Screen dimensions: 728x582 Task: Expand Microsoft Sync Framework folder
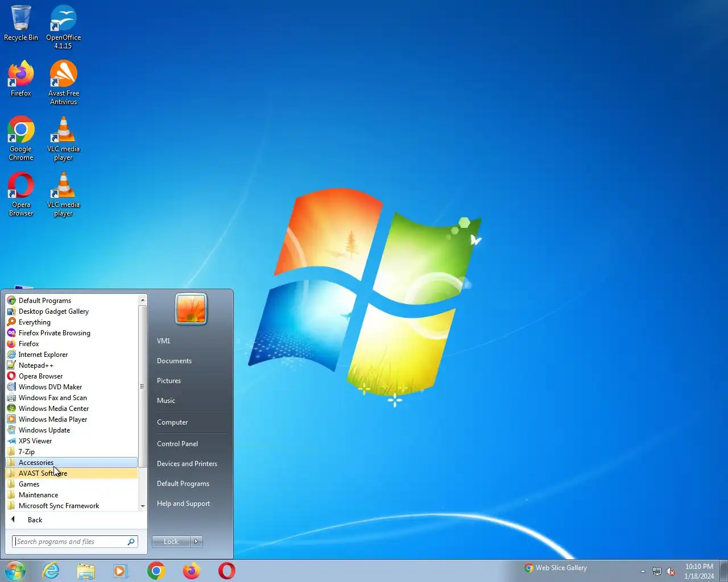[72, 505]
